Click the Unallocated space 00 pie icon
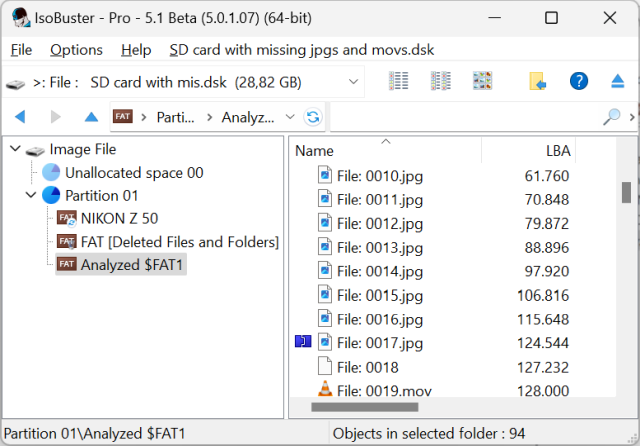 [51, 172]
